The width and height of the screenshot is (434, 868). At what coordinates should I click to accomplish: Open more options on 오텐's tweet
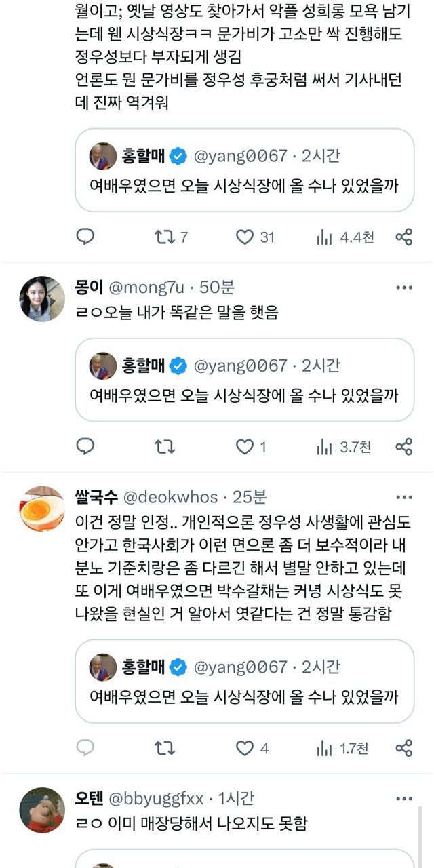click(404, 799)
